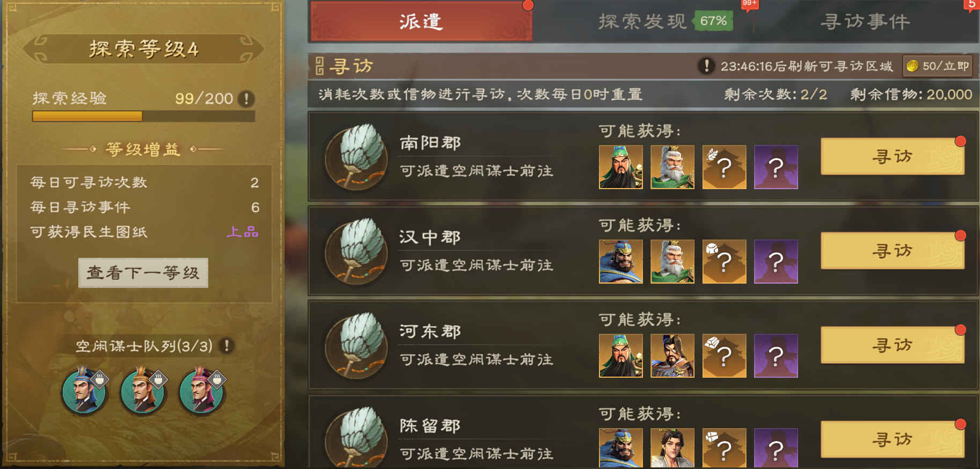Image resolution: width=980 pixels, height=469 pixels.
Task: Switch to the 寻访事件 tab
Action: coord(865,21)
